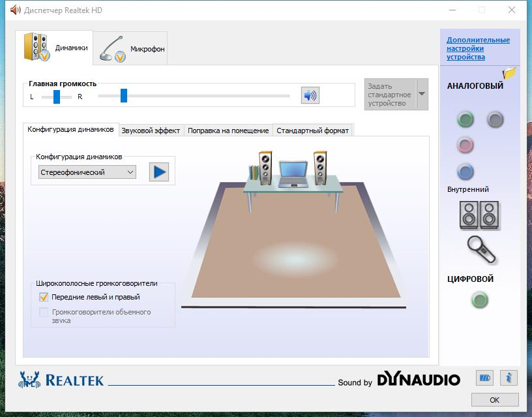This screenshot has width=532, height=417.
Task: Click the main volume slider handle
Action: click(123, 96)
